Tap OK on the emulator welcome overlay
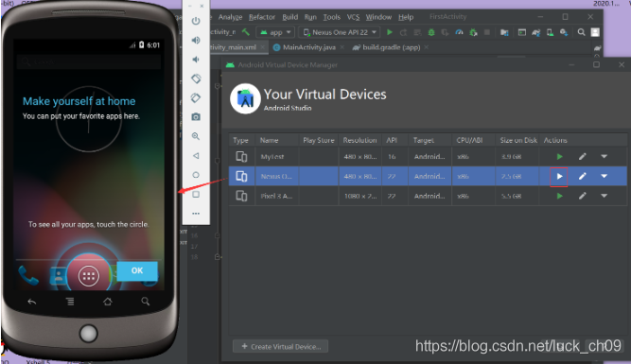631x364 pixels. pyautogui.click(x=137, y=270)
